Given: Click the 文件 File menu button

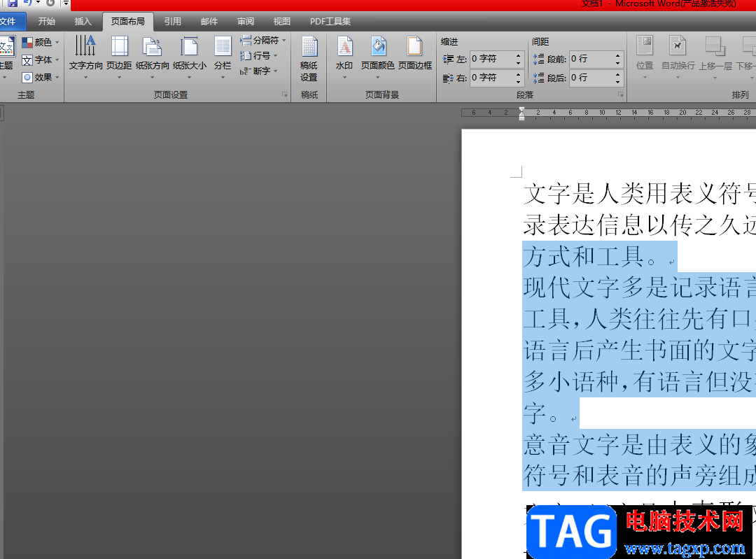Looking at the screenshot, I should (10, 22).
